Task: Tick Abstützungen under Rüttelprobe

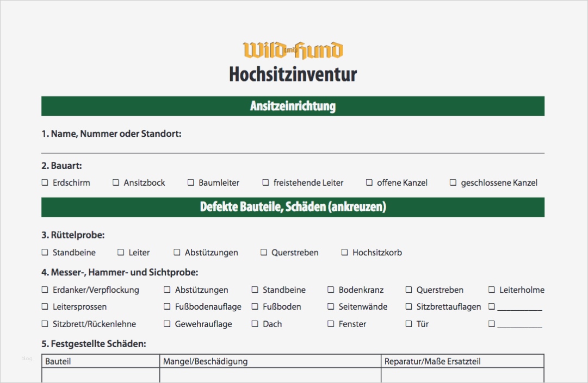Action: click(177, 252)
